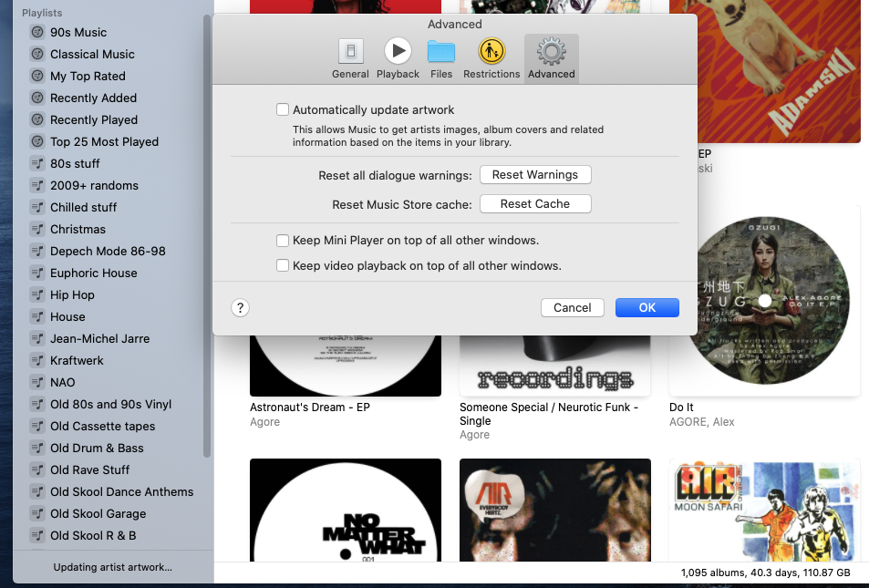Click the Updating artist artwork status
The width and height of the screenshot is (869, 588).
112,567
